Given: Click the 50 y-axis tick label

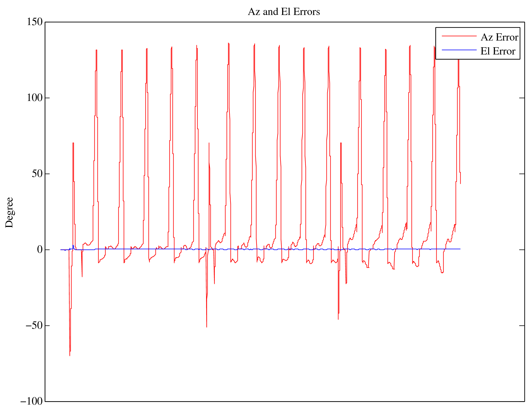Looking at the screenshot, I should [x=37, y=174].
